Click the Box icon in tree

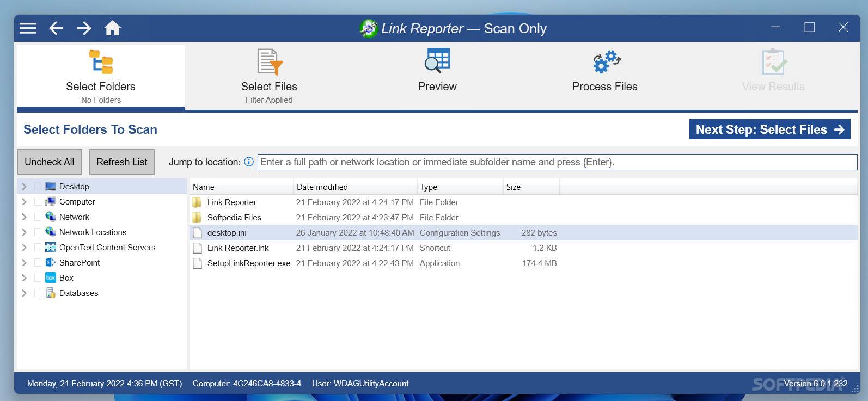(51, 277)
